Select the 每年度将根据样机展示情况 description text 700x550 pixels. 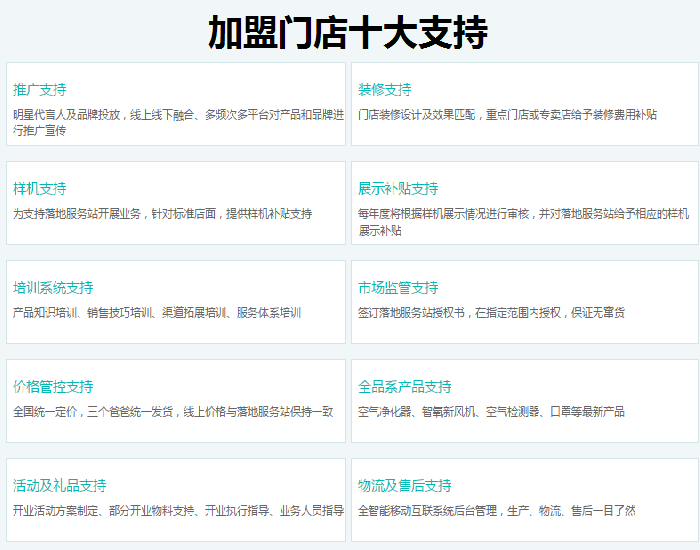(x=523, y=221)
